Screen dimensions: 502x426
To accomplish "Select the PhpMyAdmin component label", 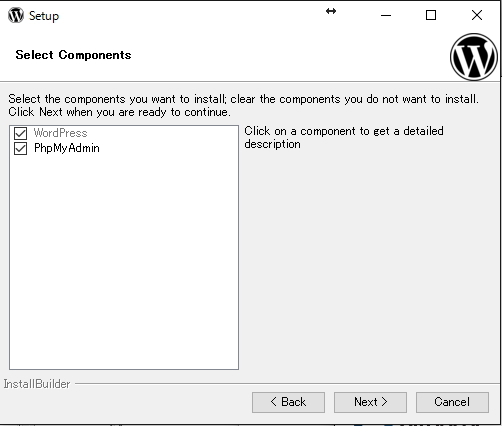I will click(x=67, y=148).
